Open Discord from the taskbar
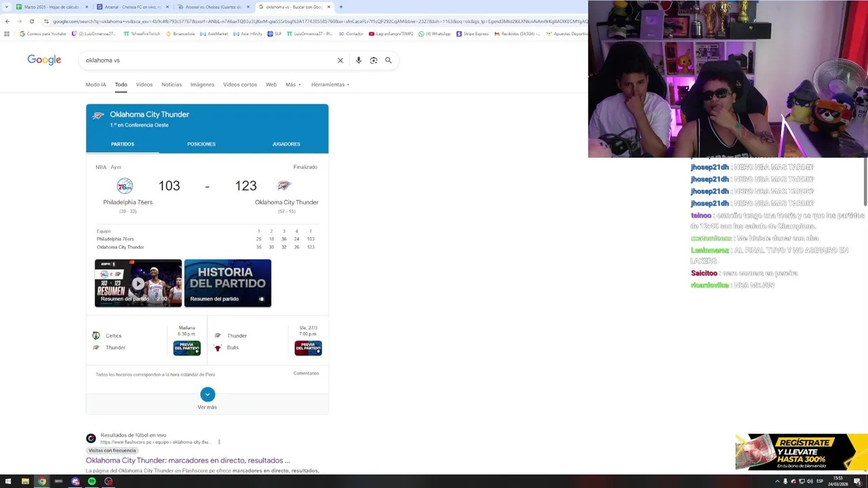This screenshot has height=488, width=868. click(x=75, y=481)
